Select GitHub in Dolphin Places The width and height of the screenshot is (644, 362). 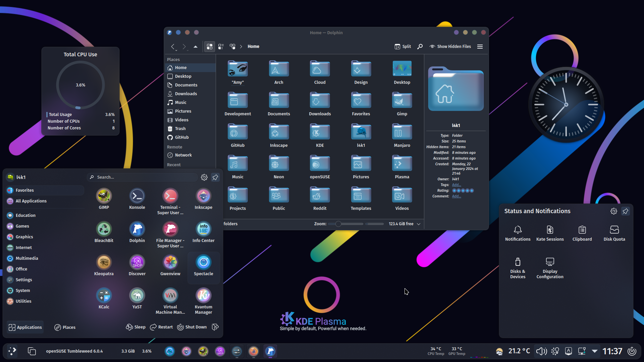tap(190, 137)
